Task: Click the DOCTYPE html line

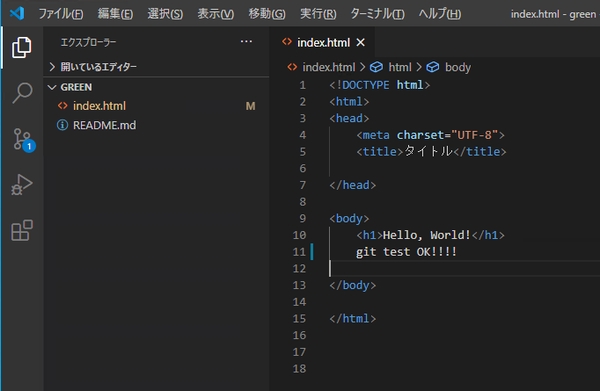Action: click(380, 85)
